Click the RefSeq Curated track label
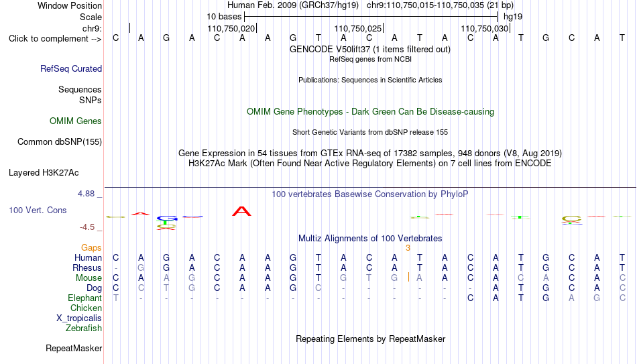Viewport: 637px width, 364px height. point(71,68)
